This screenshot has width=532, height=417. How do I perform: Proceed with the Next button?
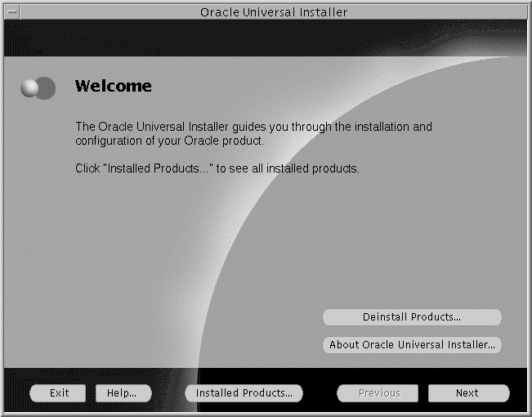point(468,393)
